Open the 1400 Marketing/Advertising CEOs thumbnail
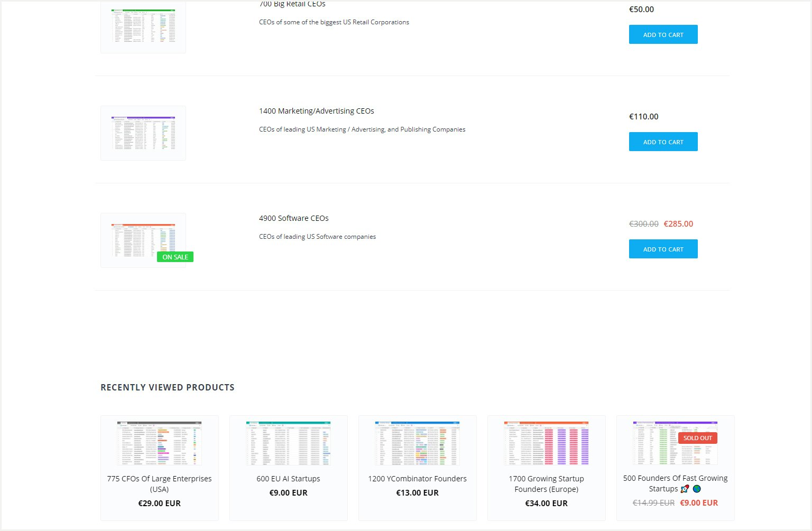This screenshot has height=531, width=812. click(143, 133)
